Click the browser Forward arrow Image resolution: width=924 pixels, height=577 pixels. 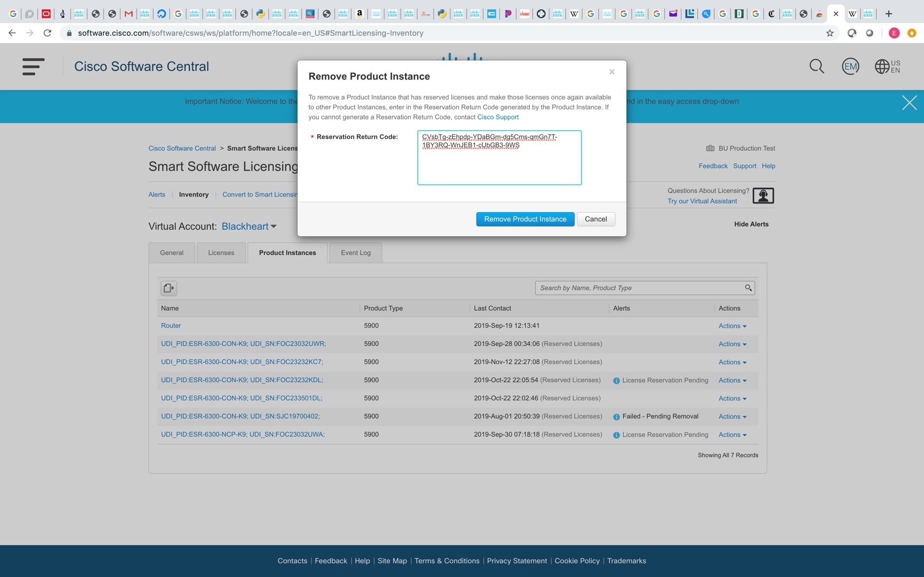click(x=30, y=33)
